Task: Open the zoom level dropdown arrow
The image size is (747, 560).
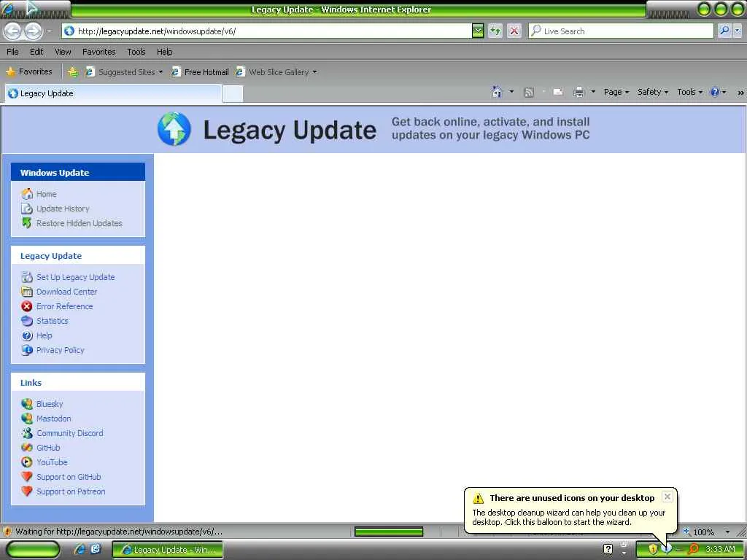Action: [x=727, y=532]
